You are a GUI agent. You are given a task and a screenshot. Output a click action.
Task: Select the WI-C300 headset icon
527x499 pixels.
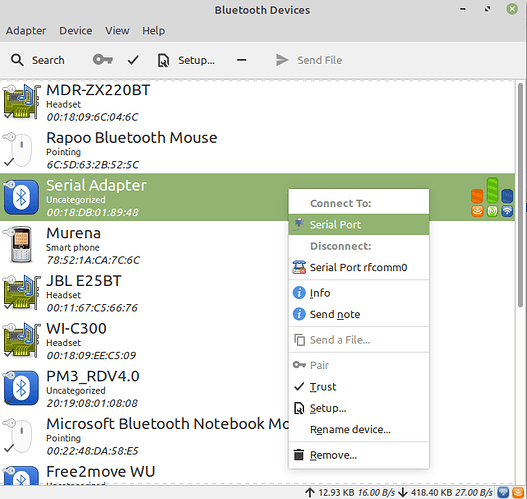click(x=22, y=340)
